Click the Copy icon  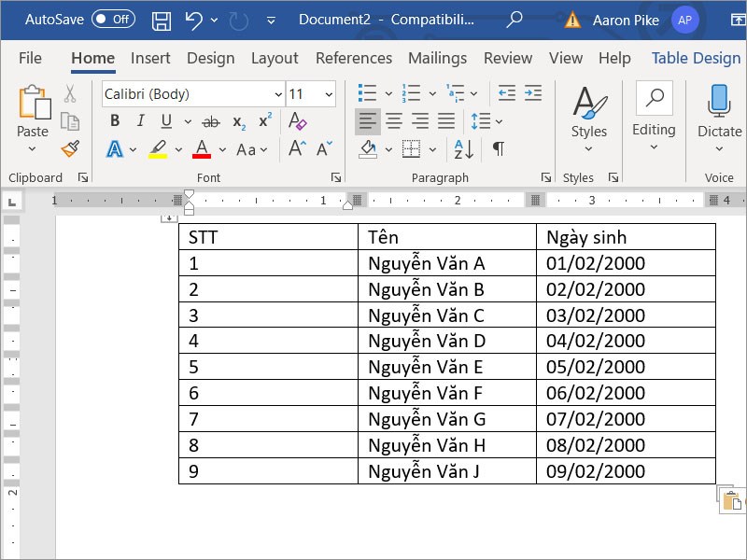70,122
